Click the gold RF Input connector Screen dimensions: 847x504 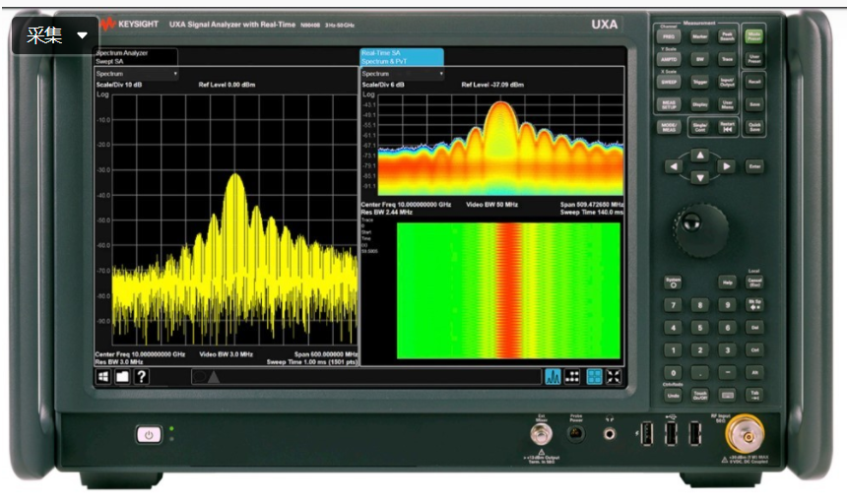click(x=745, y=434)
